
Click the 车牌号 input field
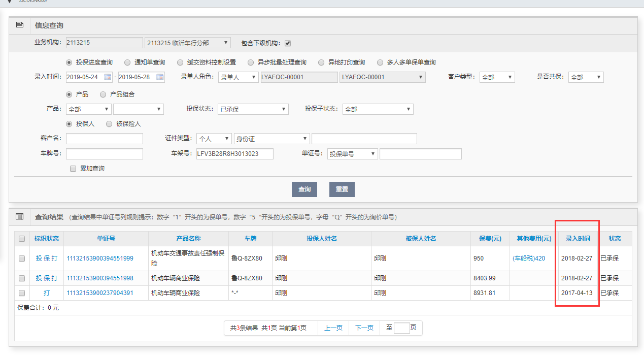pos(105,154)
